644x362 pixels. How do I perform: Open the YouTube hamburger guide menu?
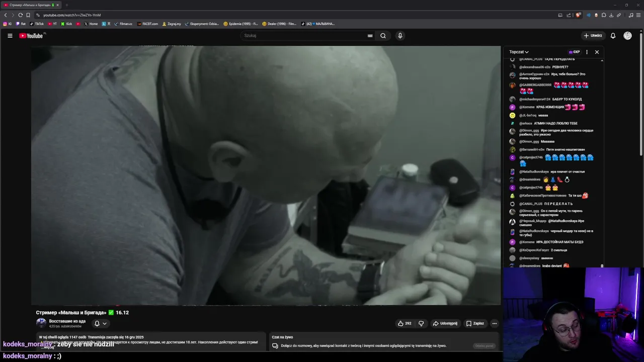[x=10, y=36]
